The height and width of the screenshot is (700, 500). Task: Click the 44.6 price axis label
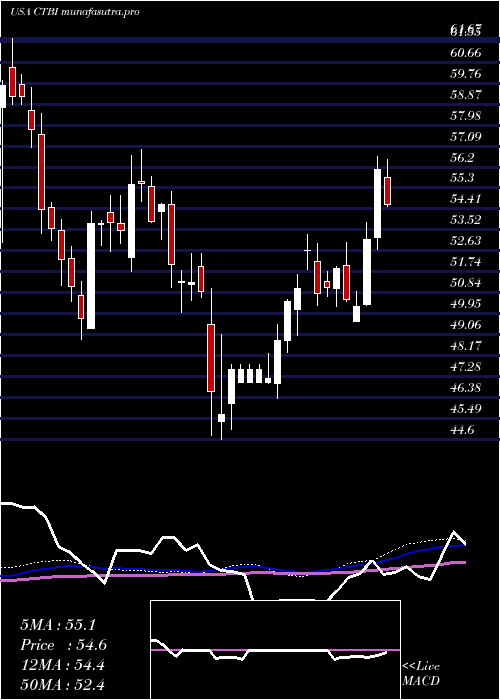point(462,429)
